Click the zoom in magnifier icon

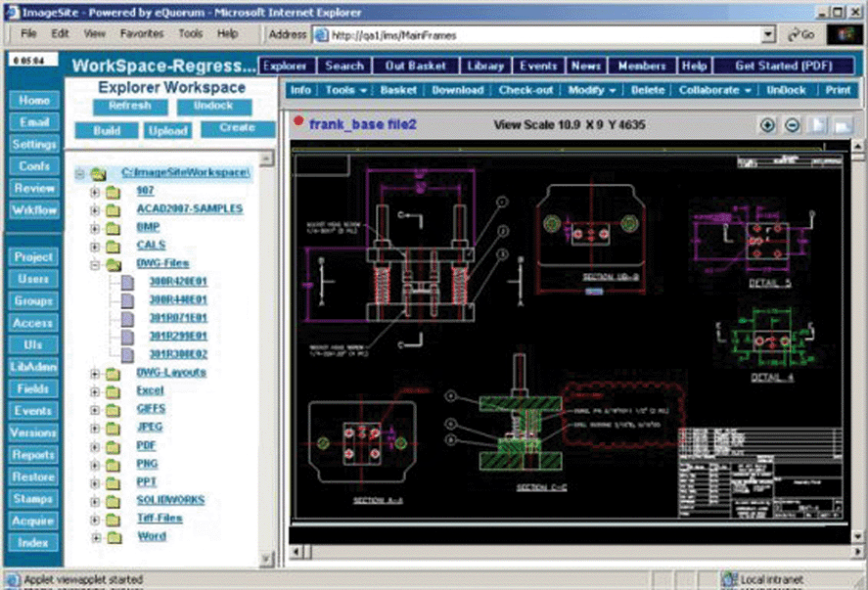point(767,125)
